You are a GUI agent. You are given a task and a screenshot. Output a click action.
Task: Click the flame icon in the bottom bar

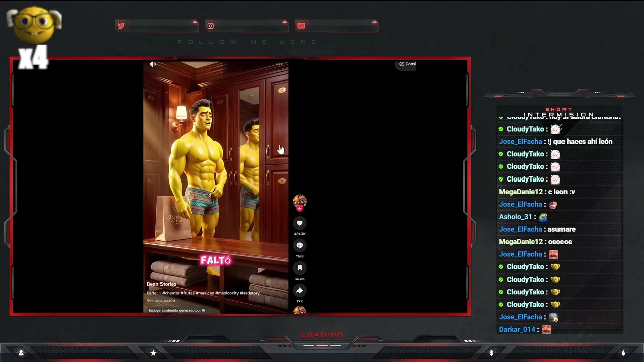click(x=623, y=353)
